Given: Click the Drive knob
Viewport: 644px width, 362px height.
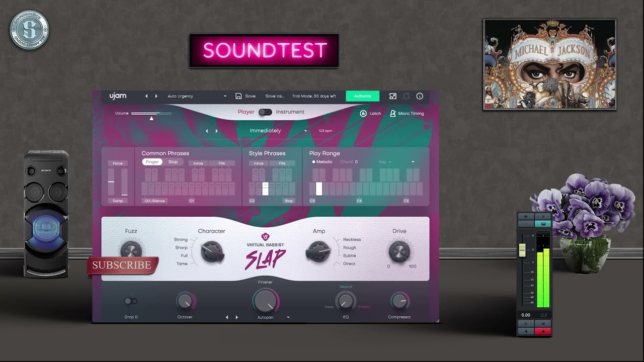Looking at the screenshot, I should coord(399,251).
